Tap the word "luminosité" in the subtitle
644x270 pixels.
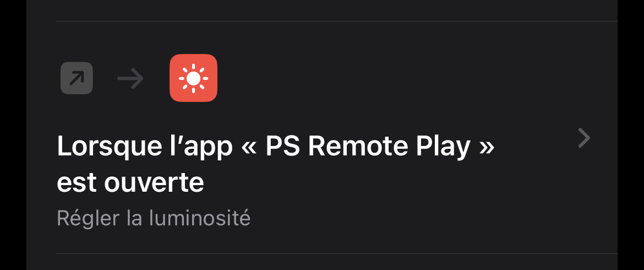(x=197, y=218)
